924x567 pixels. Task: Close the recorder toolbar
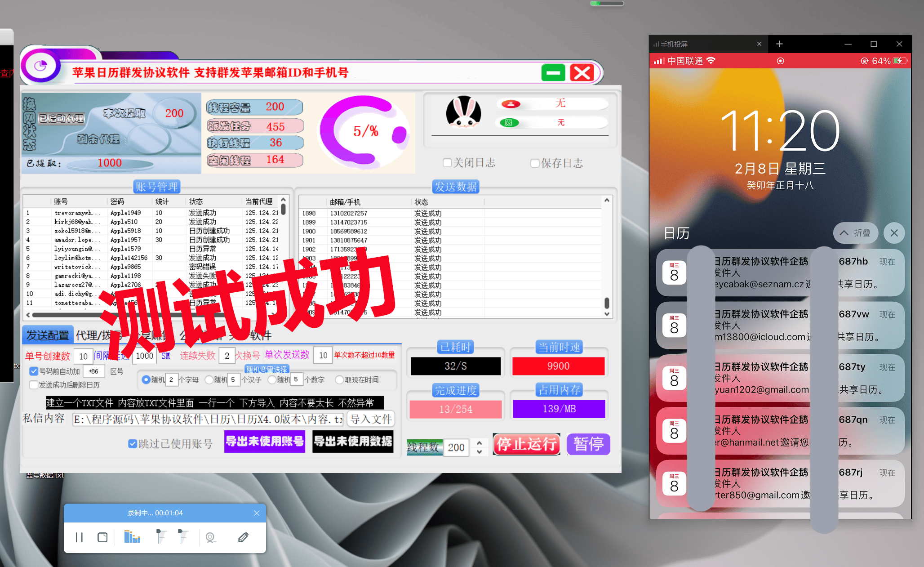[257, 513]
